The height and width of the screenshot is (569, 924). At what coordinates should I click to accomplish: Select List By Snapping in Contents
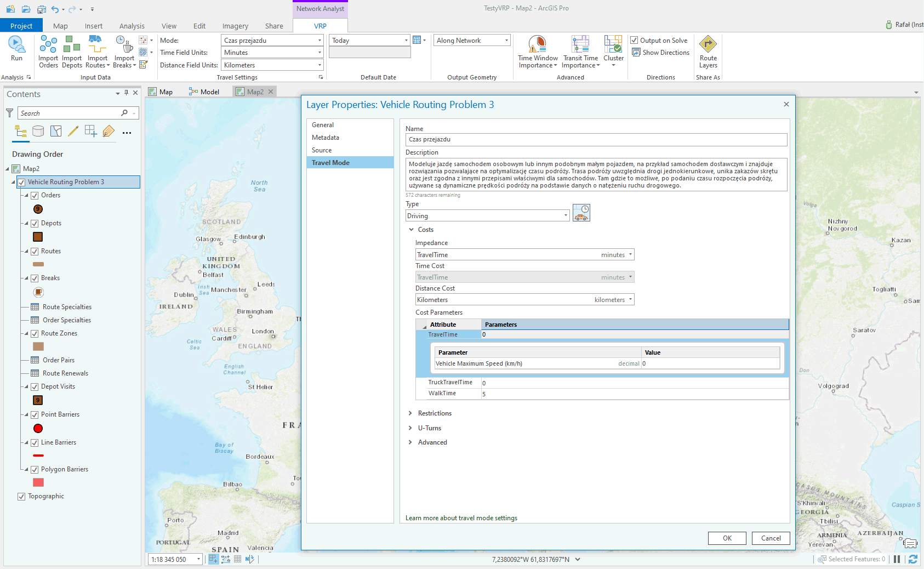point(91,131)
